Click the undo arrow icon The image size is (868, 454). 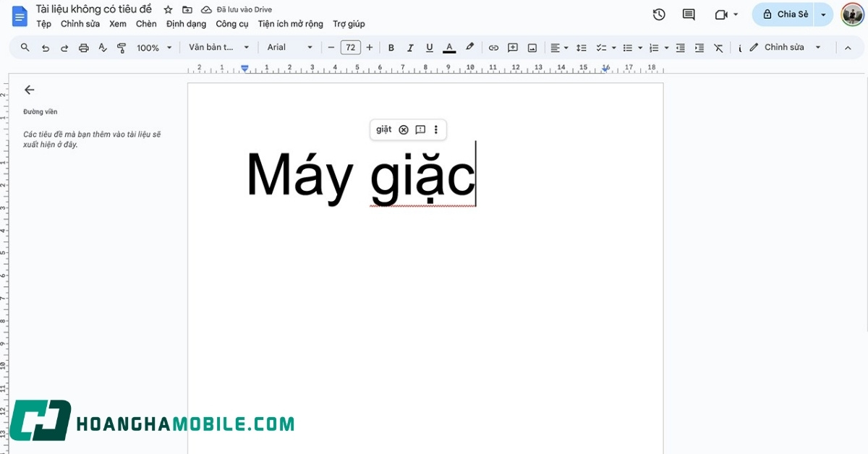point(46,48)
